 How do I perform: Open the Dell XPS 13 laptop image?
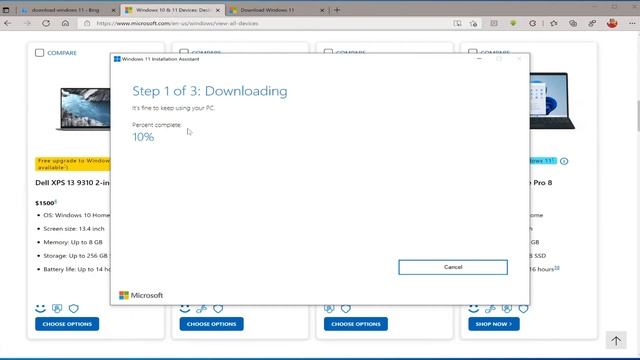[84, 109]
